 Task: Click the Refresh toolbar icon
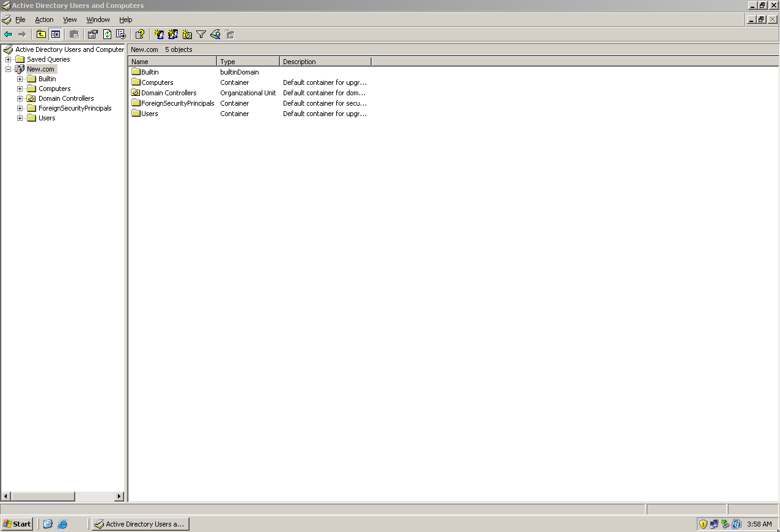point(107,34)
